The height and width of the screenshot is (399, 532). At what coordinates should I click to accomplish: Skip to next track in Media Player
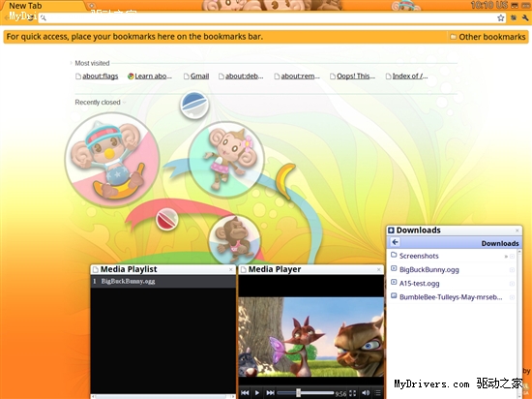[x=270, y=393]
